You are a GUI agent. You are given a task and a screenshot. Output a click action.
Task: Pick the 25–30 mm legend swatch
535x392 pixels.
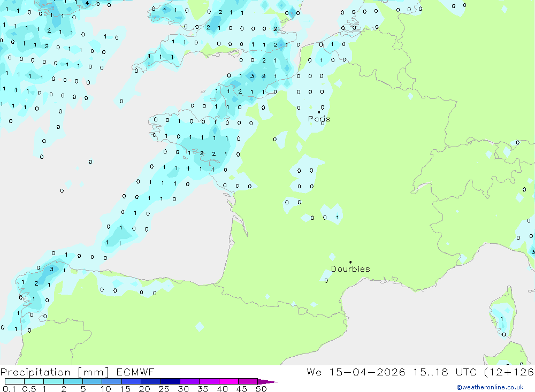(170, 381)
